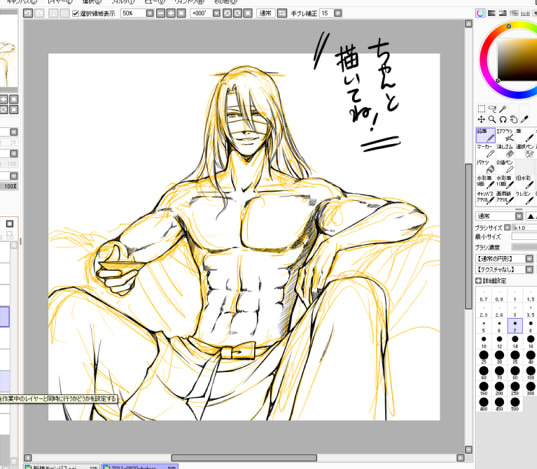Click the minimum size (最小サイズ) field
Screen dimensions: 537x469
(x=524, y=237)
